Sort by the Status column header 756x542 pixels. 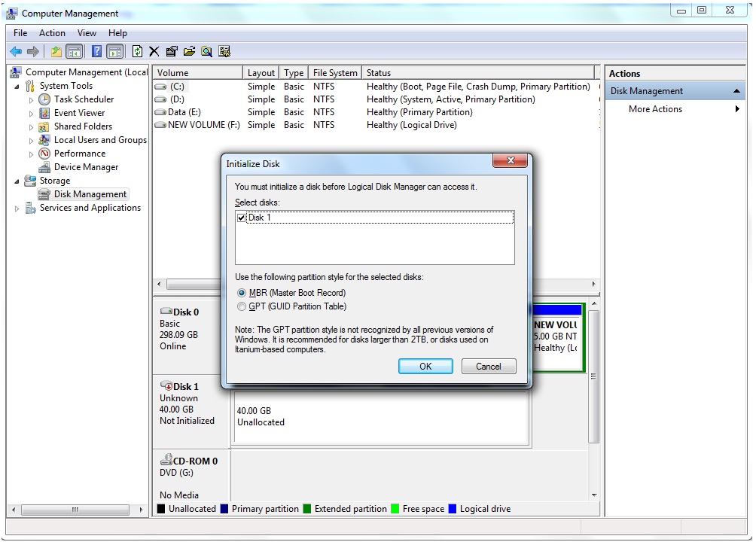tap(478, 73)
